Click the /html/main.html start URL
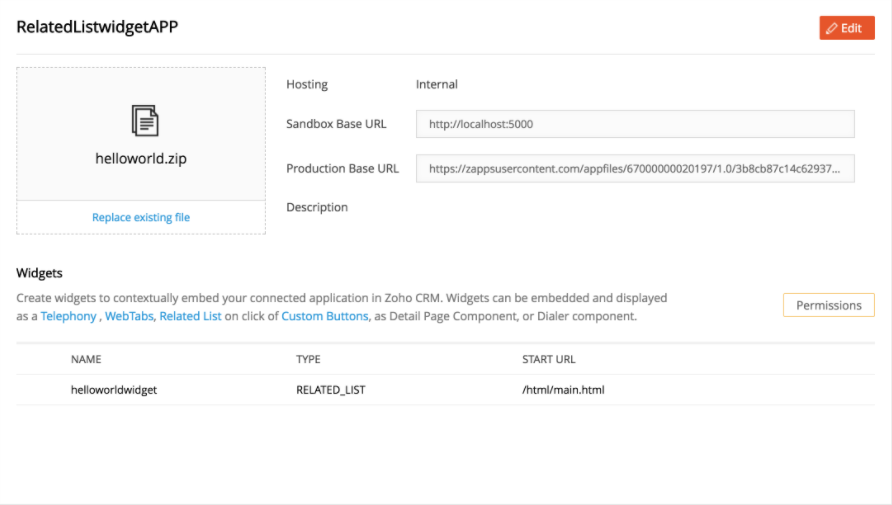This screenshot has height=505, width=892. (563, 390)
